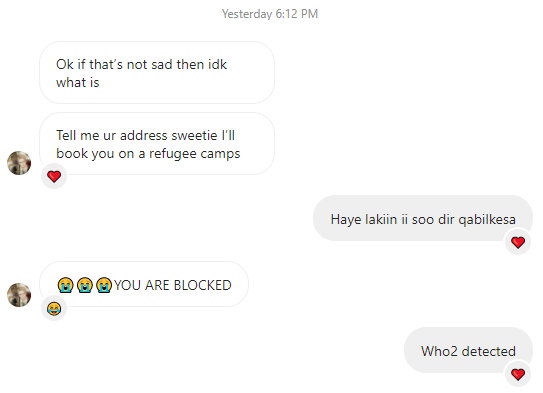Select 'Ok if that's not sad' message bubble
Viewport: 543px width, 393px height.
[157, 73]
